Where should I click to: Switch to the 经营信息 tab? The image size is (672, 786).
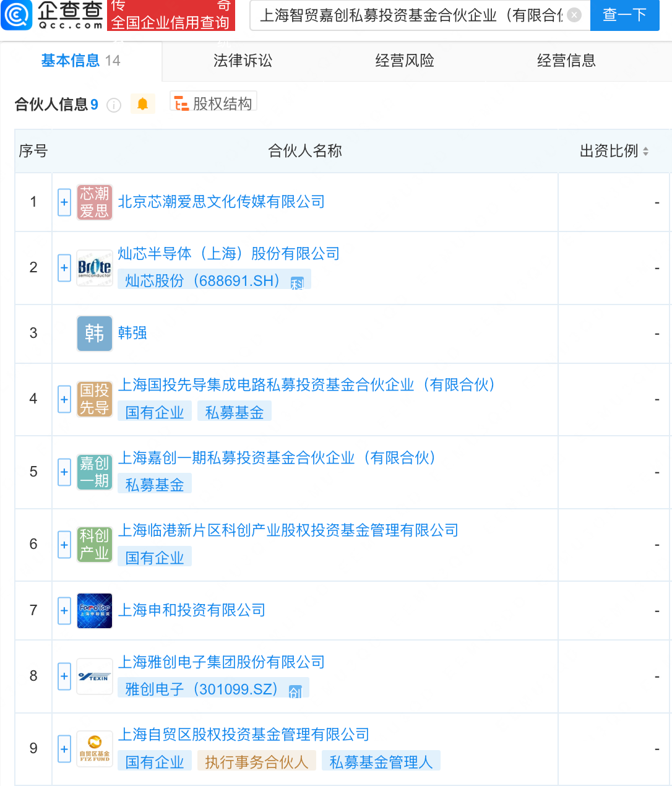566,61
